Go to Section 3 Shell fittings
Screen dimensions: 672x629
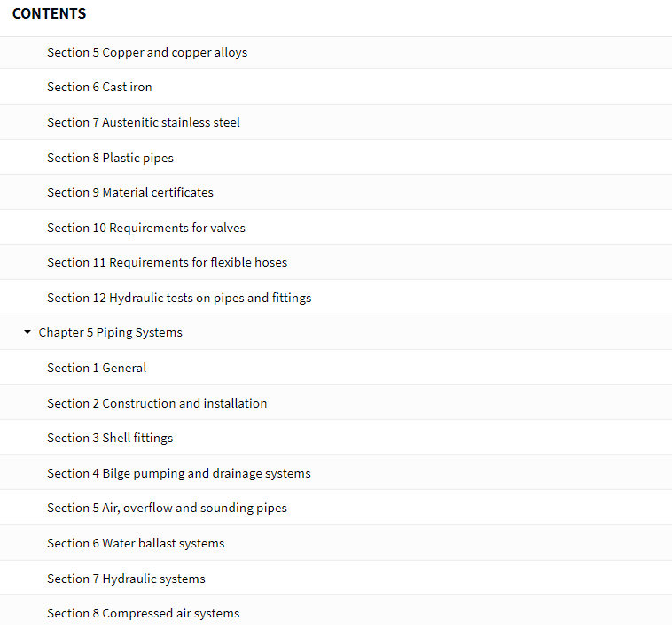110,438
